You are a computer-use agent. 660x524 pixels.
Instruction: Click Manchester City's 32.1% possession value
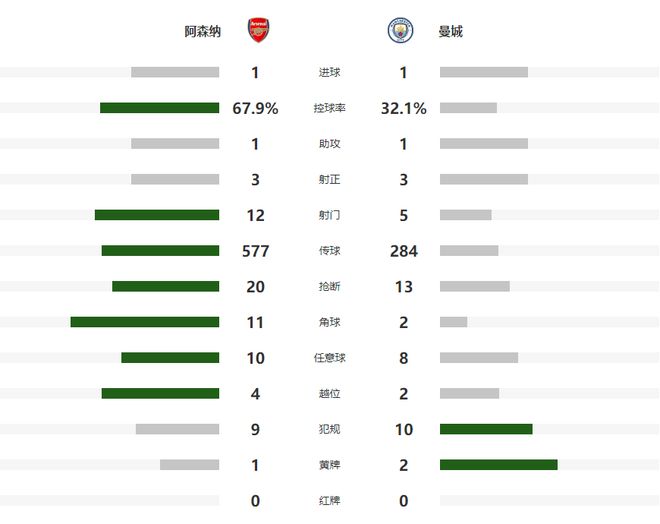[x=404, y=108]
